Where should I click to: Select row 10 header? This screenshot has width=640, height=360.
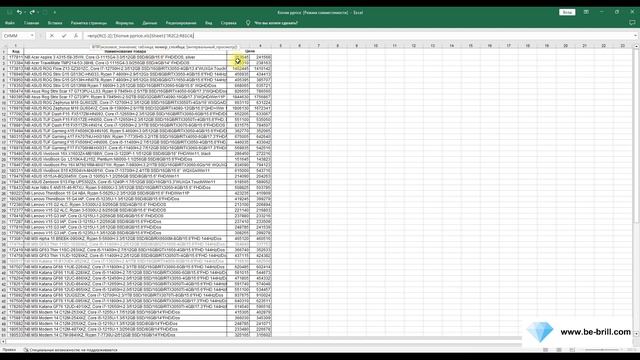click(4, 102)
